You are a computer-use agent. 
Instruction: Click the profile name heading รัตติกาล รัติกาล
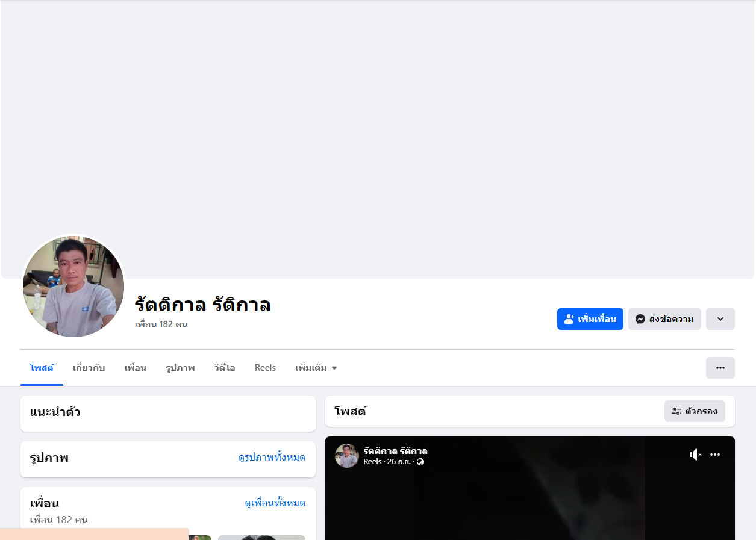[x=202, y=305]
